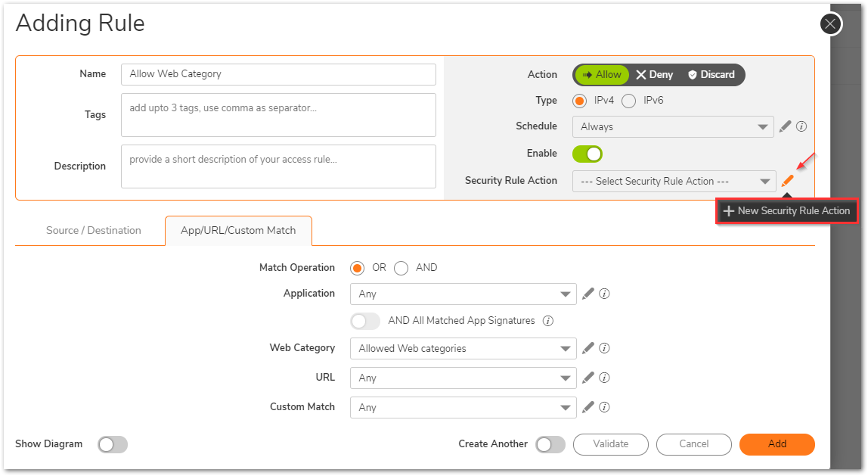Click the pencil icon next to URL
The height and width of the screenshot is (476, 868).
588,378
